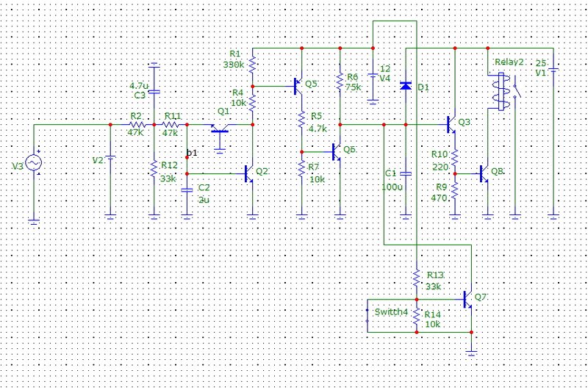Select the V3 AC voltage source symbol
This screenshot has width=588, height=390.
pyautogui.click(x=34, y=163)
